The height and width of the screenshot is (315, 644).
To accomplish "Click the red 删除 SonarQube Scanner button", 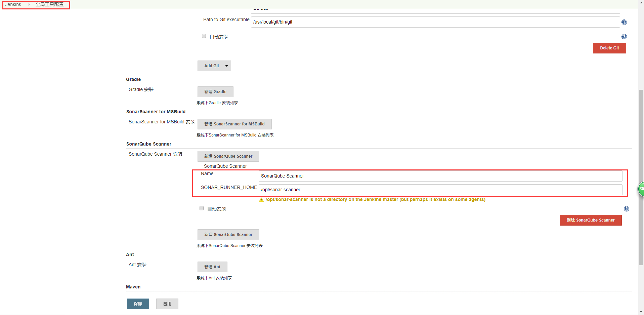I will (591, 220).
